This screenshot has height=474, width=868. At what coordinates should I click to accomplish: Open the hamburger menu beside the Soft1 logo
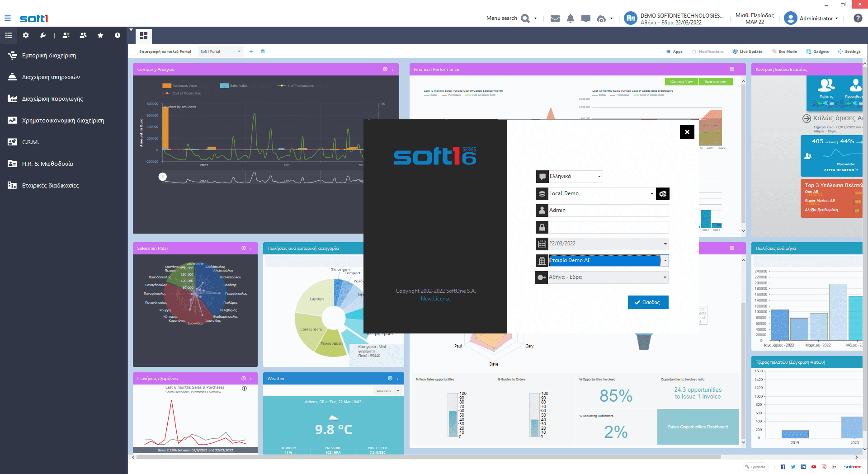point(8,18)
